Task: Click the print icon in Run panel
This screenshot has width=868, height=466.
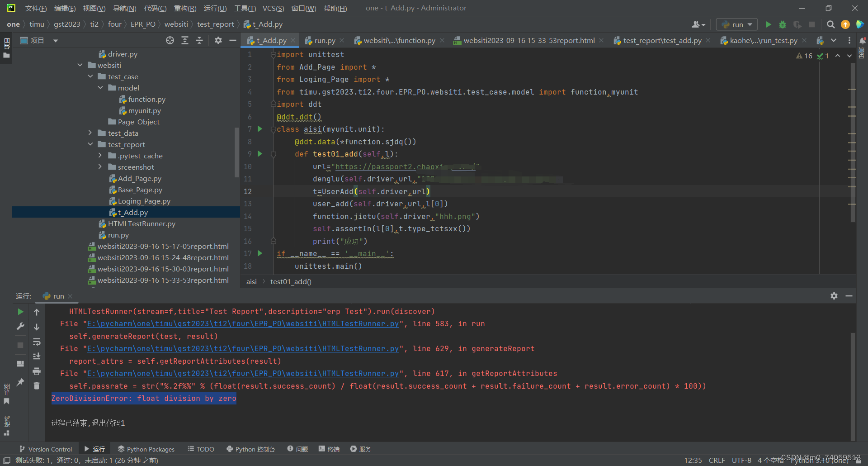Action: tap(37, 371)
